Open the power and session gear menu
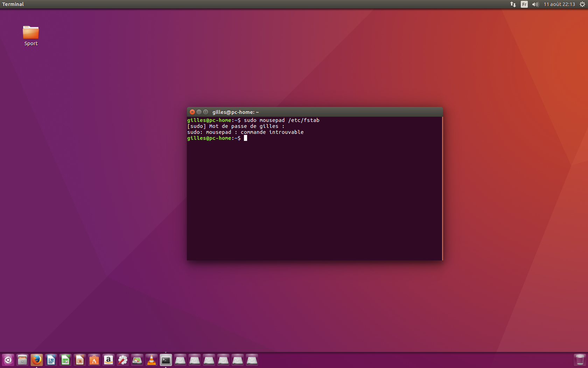 (582, 4)
